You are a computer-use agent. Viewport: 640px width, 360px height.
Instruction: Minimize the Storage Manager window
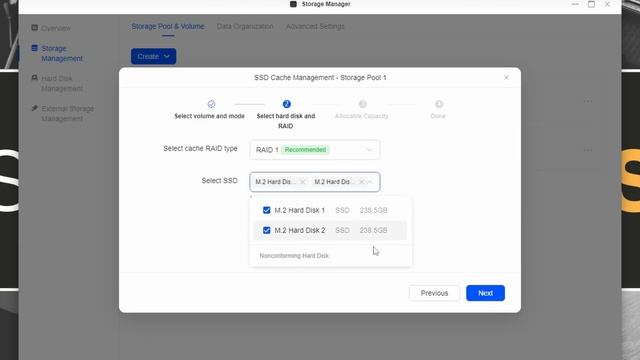(575, 4)
